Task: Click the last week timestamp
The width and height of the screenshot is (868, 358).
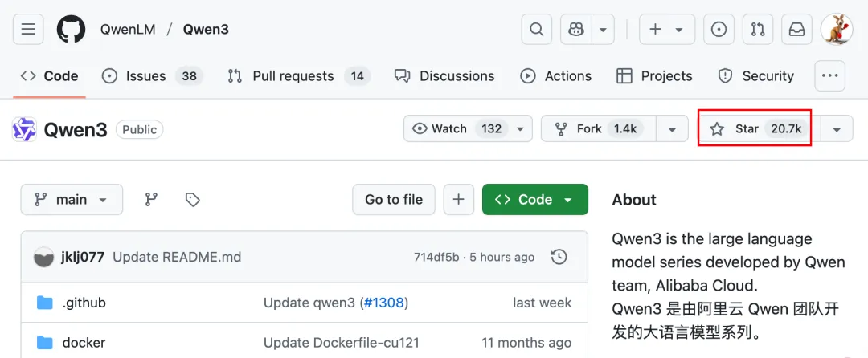Action: (542, 303)
